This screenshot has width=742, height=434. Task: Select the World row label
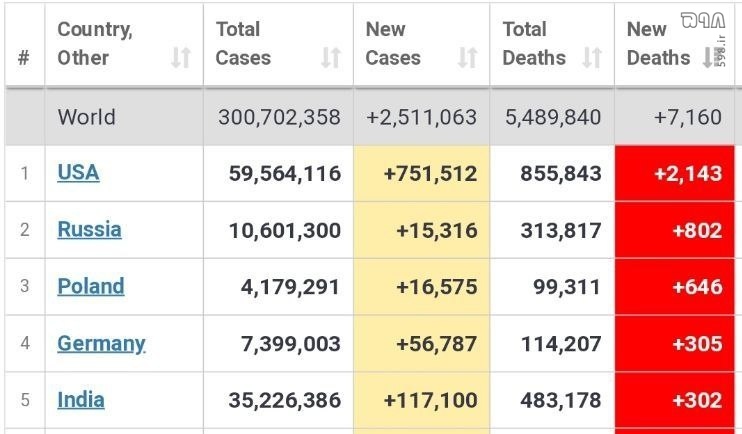pyautogui.click(x=87, y=117)
